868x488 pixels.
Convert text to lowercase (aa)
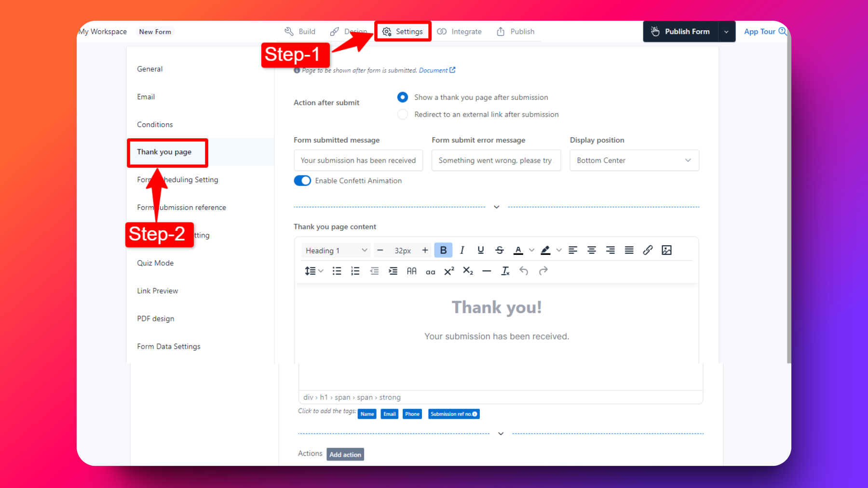coord(431,272)
